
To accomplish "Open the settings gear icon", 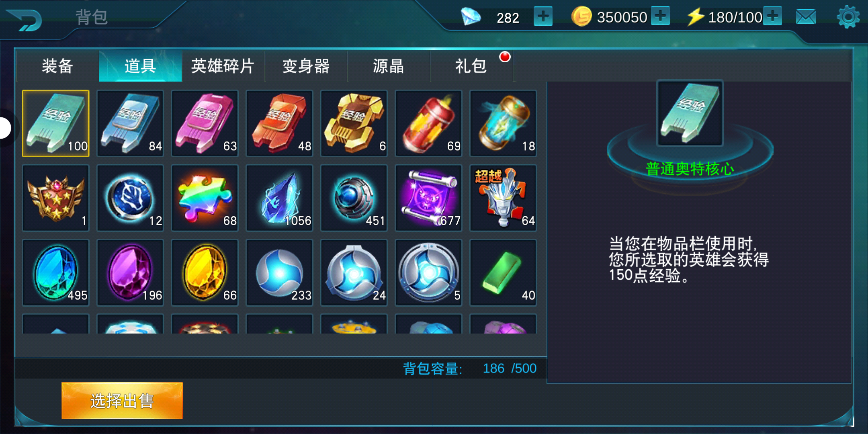I will pyautogui.click(x=848, y=17).
